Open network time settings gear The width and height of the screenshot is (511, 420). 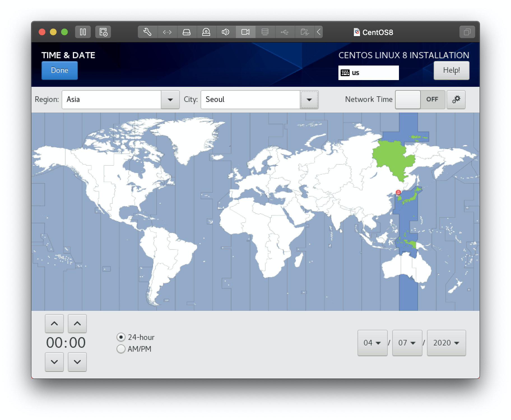pyautogui.click(x=456, y=99)
